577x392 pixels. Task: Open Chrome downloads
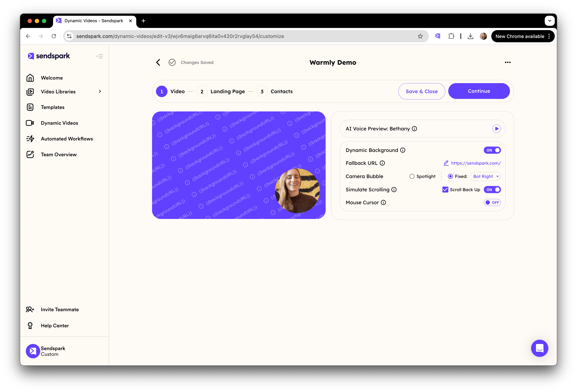pos(470,36)
